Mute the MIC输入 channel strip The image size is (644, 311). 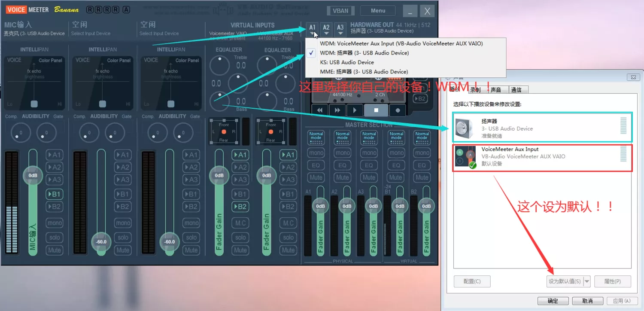click(x=55, y=250)
